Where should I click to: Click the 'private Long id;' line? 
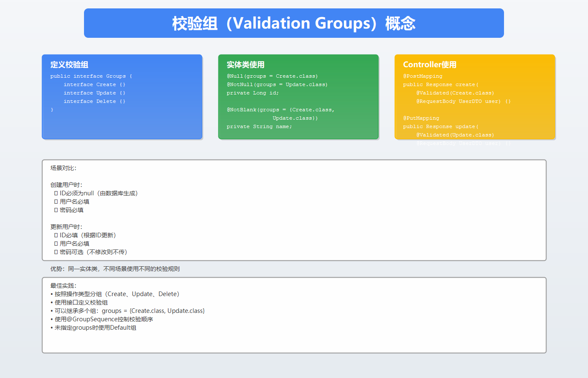click(252, 93)
